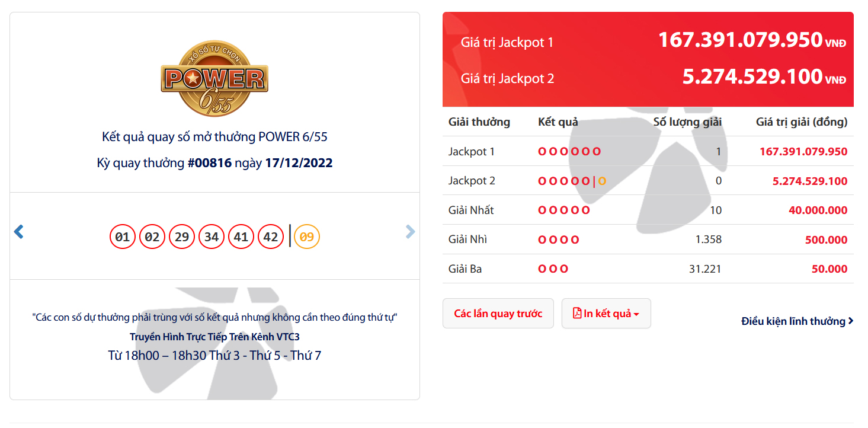The image size is (868, 428).
Task: Open Các lần quay trước button
Action: pyautogui.click(x=498, y=313)
